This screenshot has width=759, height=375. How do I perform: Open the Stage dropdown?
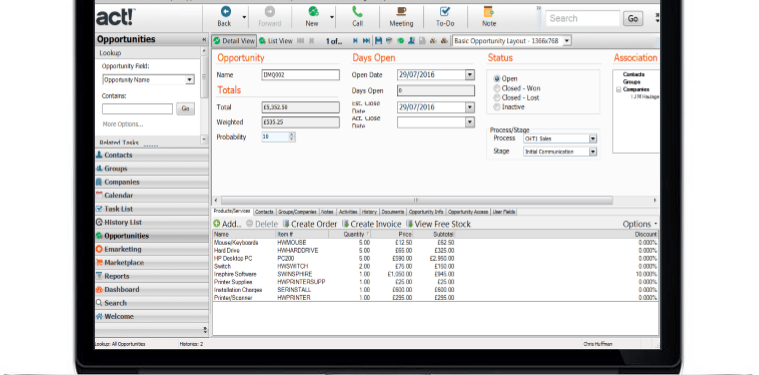coord(592,152)
